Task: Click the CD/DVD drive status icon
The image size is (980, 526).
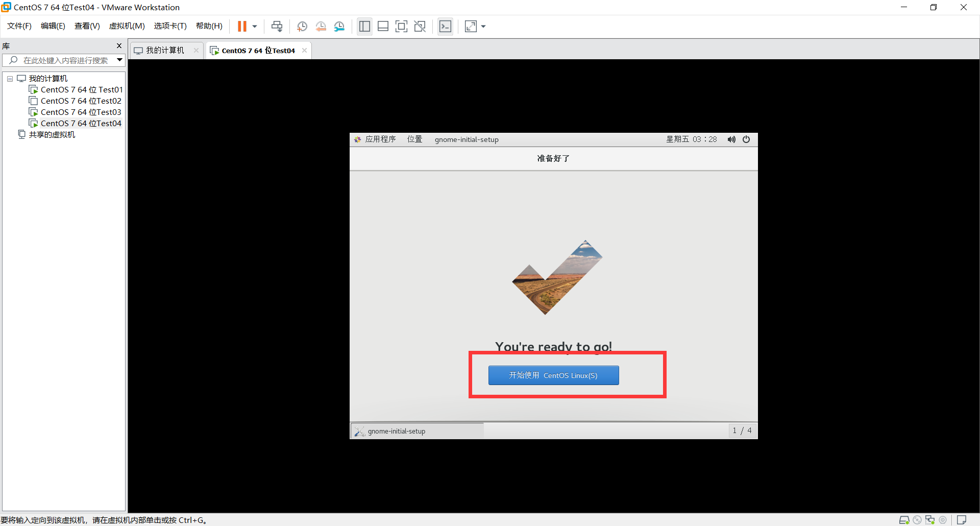Action: pos(917,520)
